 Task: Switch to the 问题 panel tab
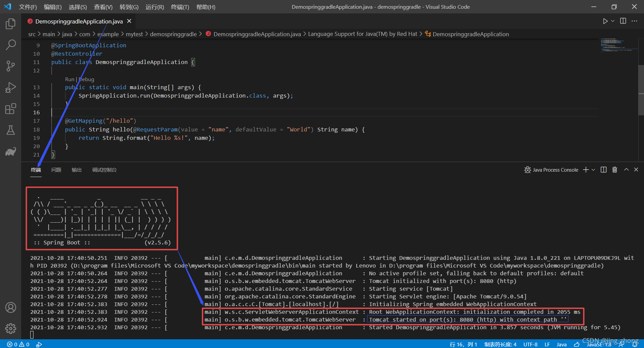coord(56,170)
